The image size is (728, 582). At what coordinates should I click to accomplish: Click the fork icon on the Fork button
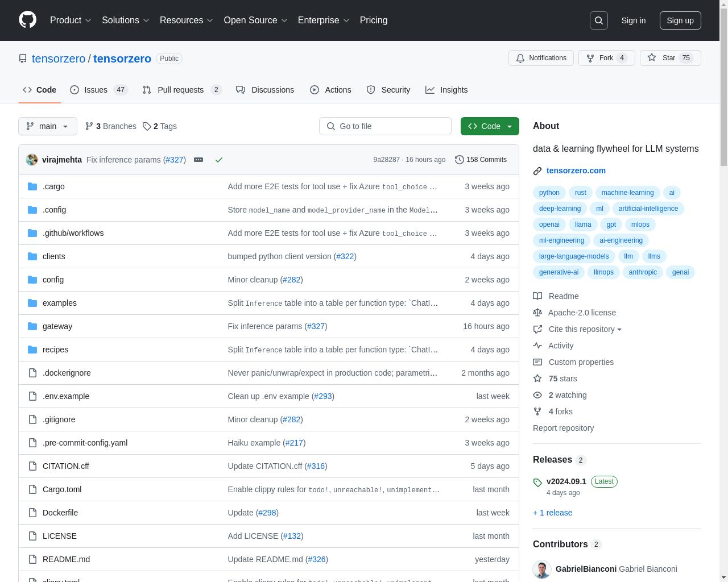pos(590,58)
